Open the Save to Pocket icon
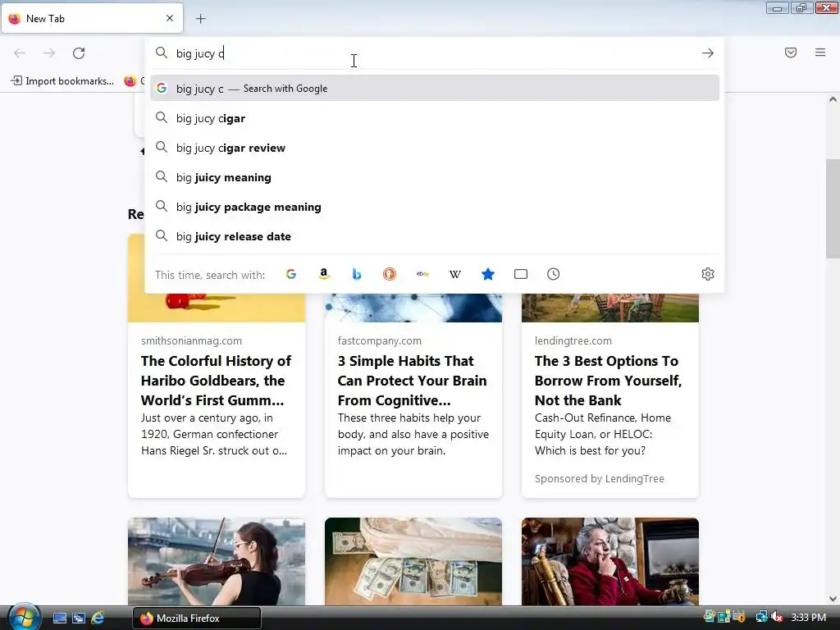This screenshot has width=840, height=630. [x=791, y=52]
